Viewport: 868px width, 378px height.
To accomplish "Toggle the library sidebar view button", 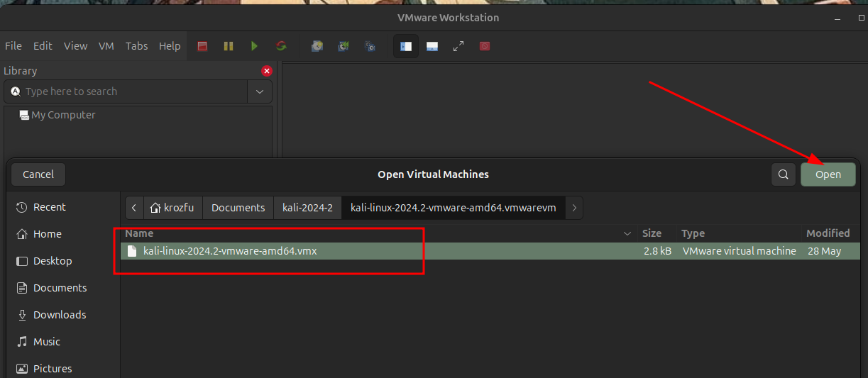I will 406,46.
